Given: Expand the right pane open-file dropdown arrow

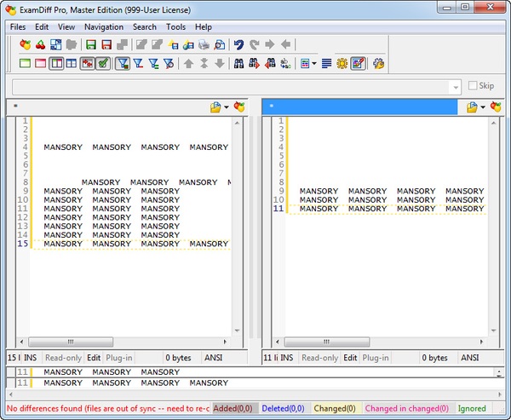Looking at the screenshot, I should [x=483, y=107].
